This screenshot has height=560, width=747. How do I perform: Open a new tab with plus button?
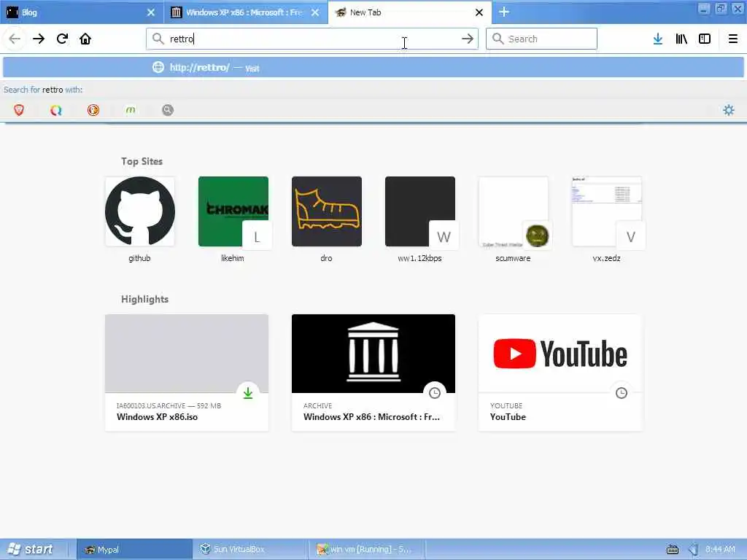(504, 12)
